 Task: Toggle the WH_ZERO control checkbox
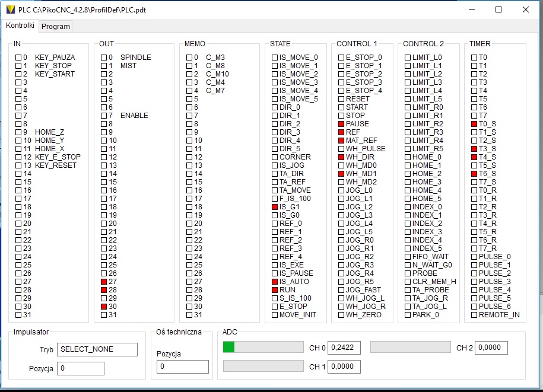pyautogui.click(x=341, y=315)
